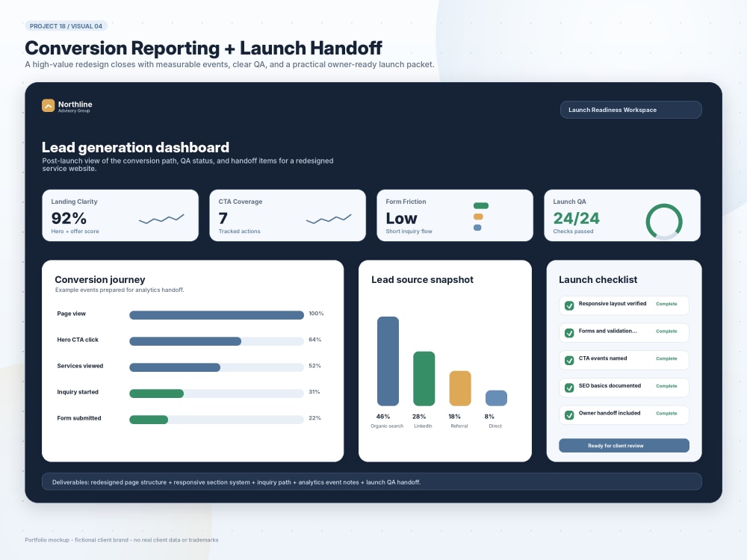The width and height of the screenshot is (747, 560).
Task: Click the Inquiry started progress bar
Action: (217, 393)
